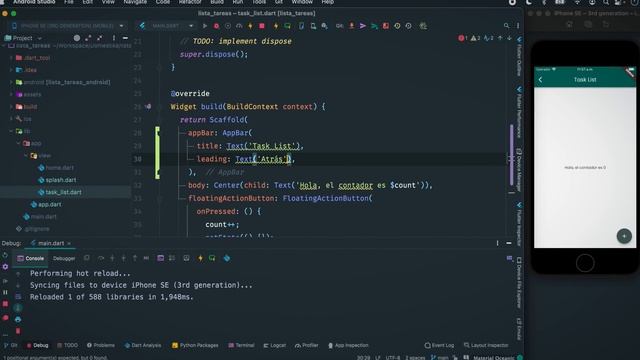Screen dimensions: 640x360
Task: Click select opened file circle in Project panel
Action: coord(77,38)
